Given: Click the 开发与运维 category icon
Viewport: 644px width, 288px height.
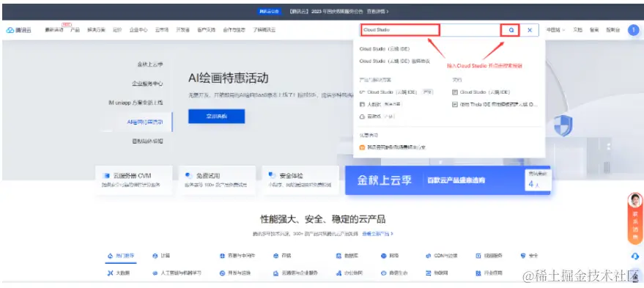Looking at the screenshot, I should point(222,273).
